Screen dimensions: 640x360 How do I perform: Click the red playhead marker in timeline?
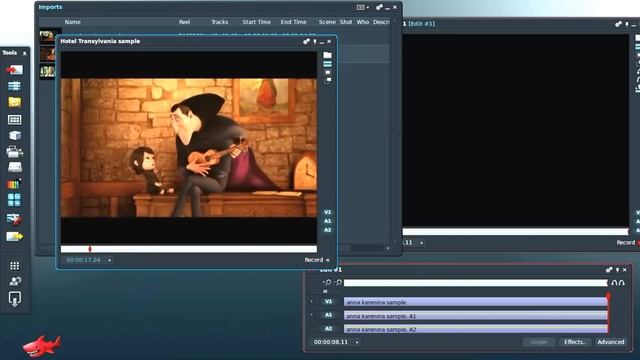[x=608, y=295]
